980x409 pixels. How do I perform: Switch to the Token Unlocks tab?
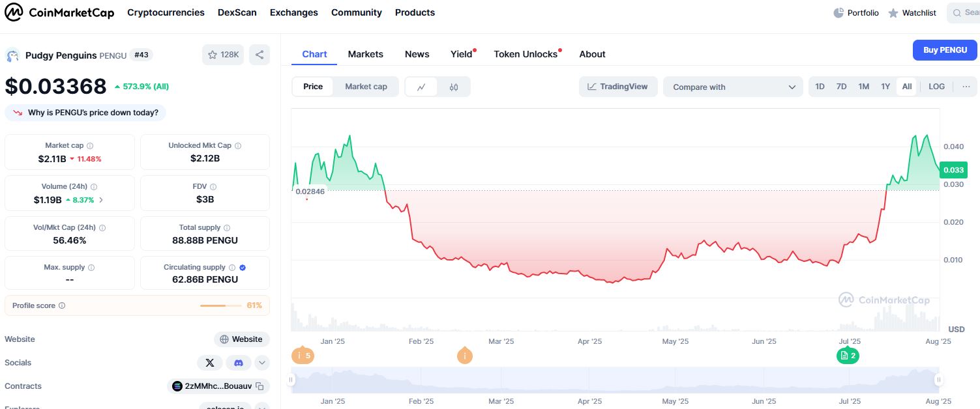[x=526, y=54]
